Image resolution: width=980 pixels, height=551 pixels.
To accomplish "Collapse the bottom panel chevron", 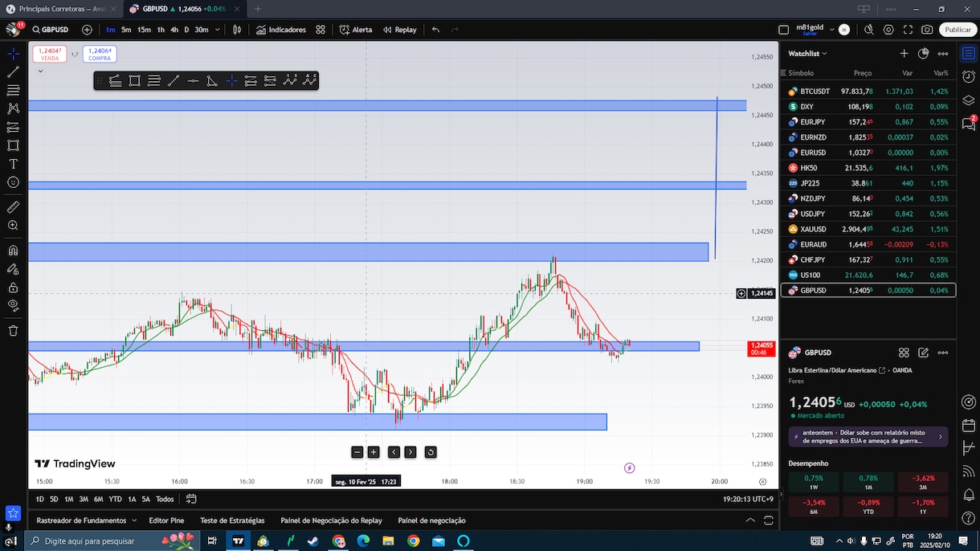I will 750,520.
